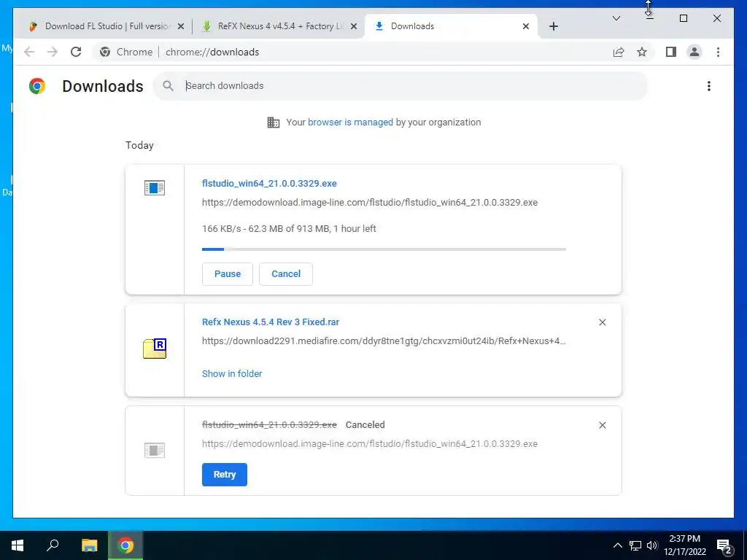Screen dimensions: 747x560
Task: Click the file icon of downloading flstudio exe
Action: click(155, 187)
